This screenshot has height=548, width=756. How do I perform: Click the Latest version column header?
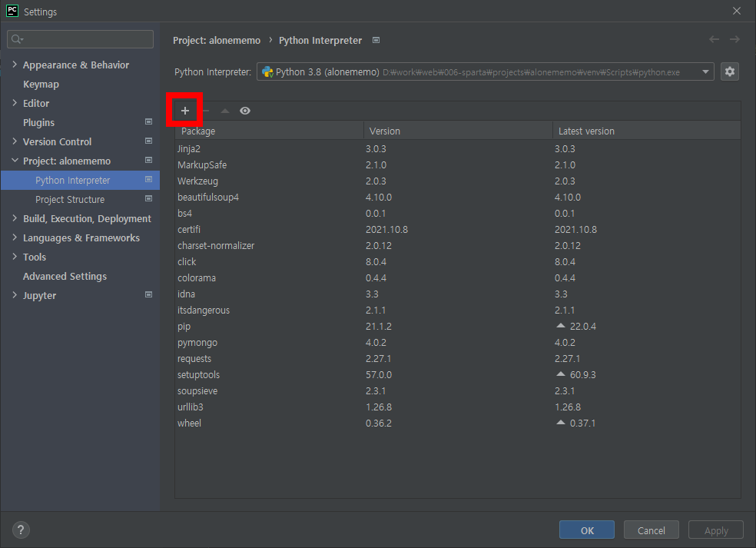pyautogui.click(x=647, y=131)
